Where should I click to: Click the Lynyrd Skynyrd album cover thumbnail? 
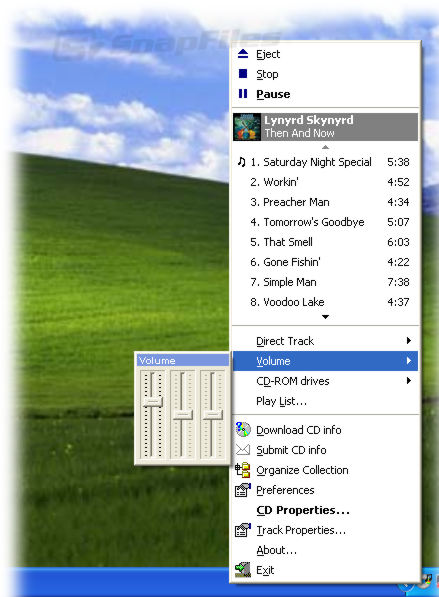tap(247, 127)
